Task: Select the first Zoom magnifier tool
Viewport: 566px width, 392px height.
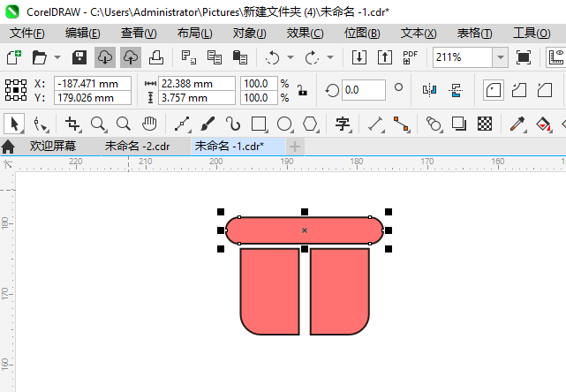Action: click(x=98, y=124)
